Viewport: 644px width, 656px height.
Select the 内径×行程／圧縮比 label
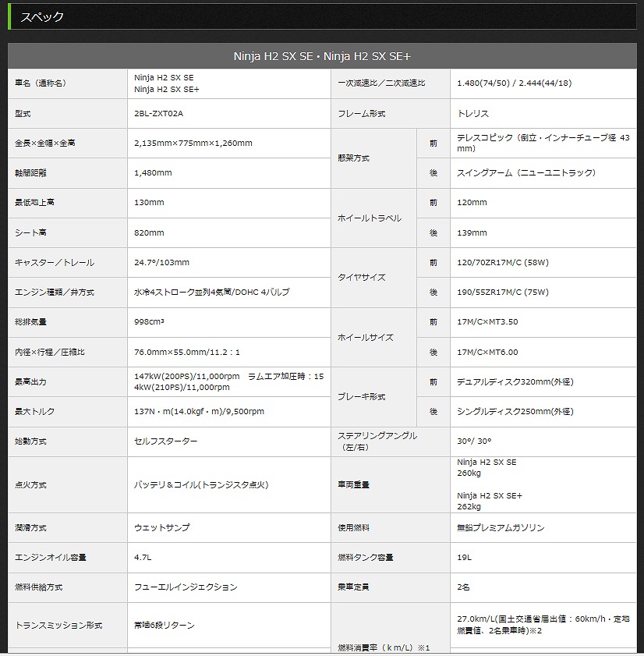[50, 353]
